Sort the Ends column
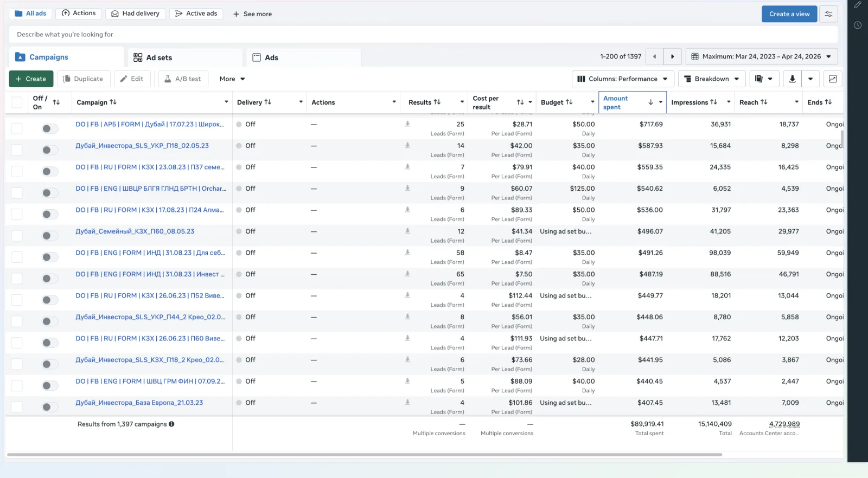This screenshot has width=868, height=478. (x=828, y=102)
